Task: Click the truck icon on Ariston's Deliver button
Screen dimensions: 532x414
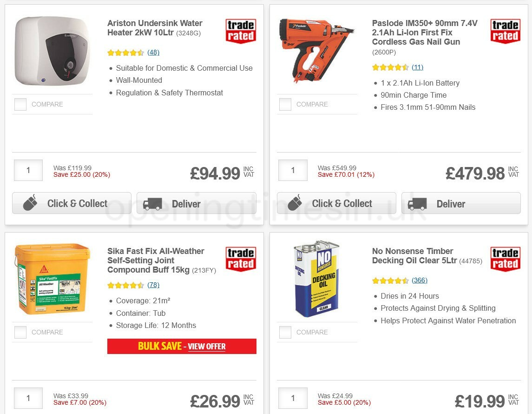Action: tap(153, 204)
